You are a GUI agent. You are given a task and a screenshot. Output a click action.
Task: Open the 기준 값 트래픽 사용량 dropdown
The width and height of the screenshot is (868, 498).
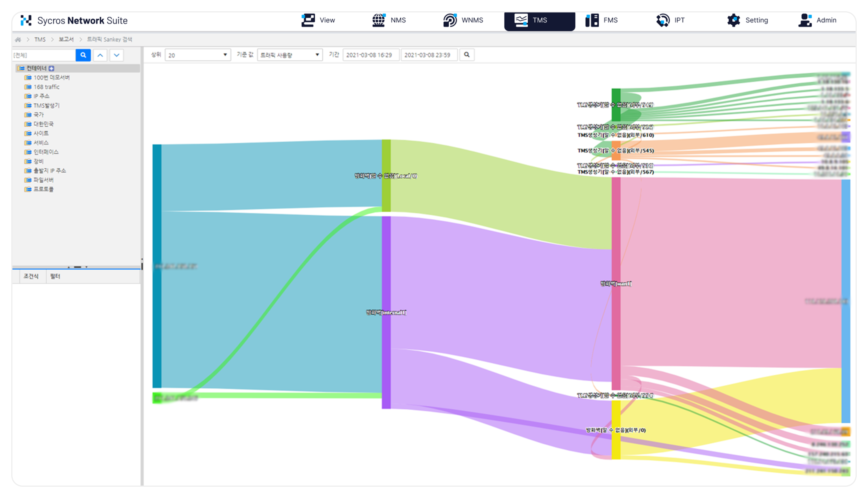tap(290, 55)
